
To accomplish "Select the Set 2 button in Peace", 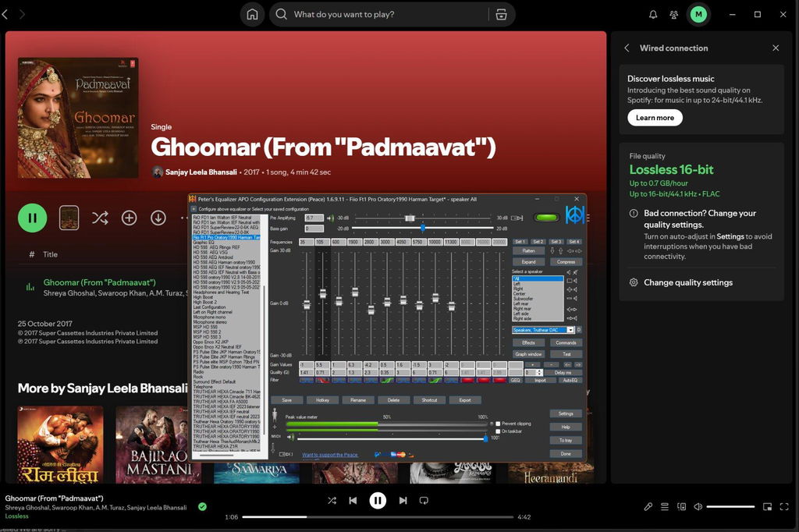I will click(538, 242).
